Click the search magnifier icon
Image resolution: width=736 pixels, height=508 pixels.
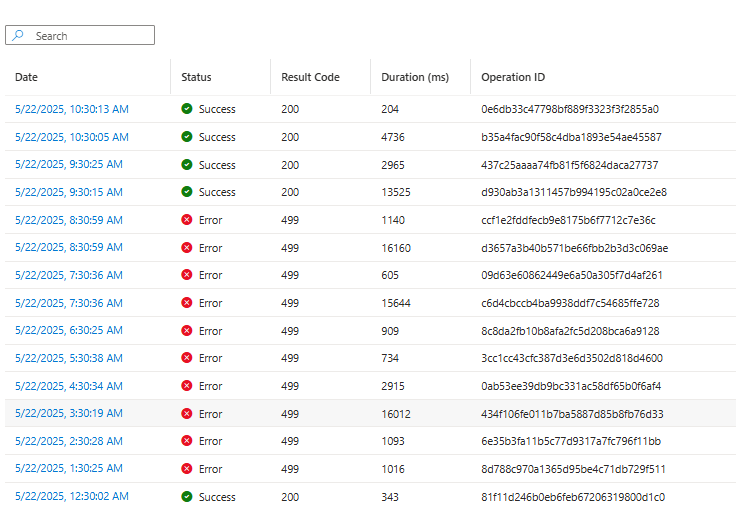(18, 36)
